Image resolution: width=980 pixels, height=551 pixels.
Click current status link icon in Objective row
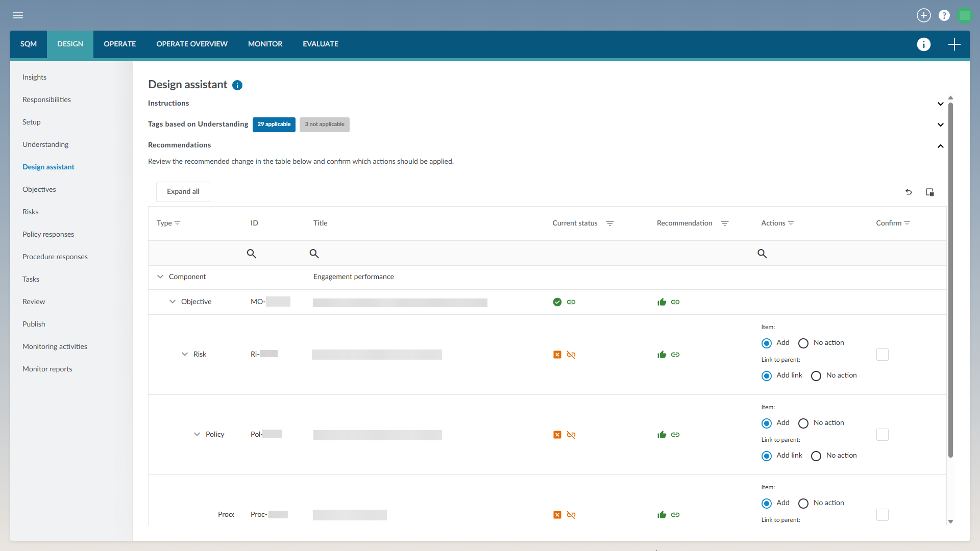(x=571, y=302)
